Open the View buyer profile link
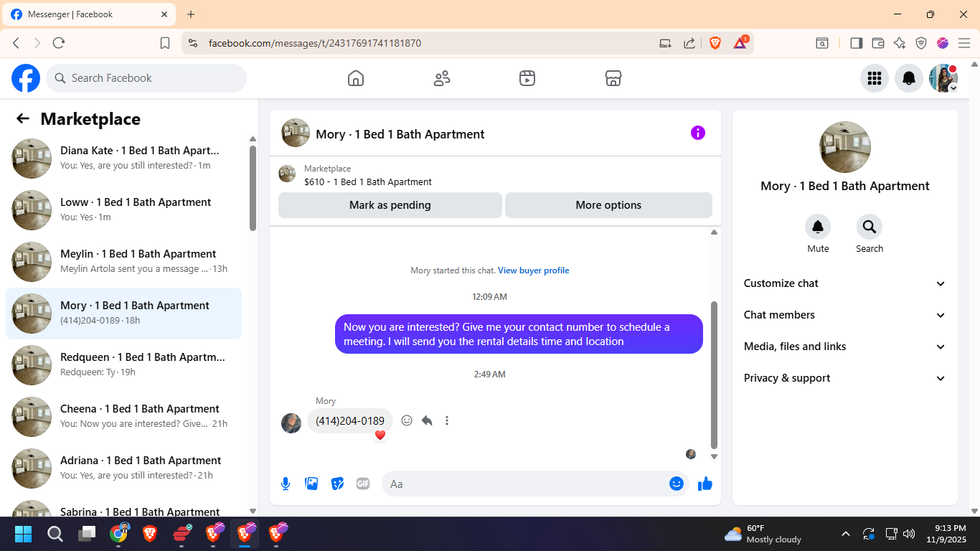980x551 pixels. coord(534,270)
